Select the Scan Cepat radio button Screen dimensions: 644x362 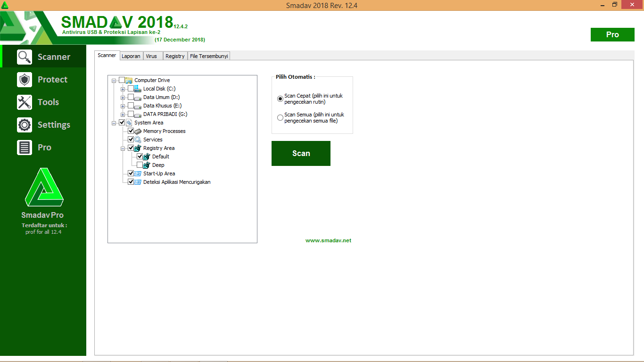(281, 99)
